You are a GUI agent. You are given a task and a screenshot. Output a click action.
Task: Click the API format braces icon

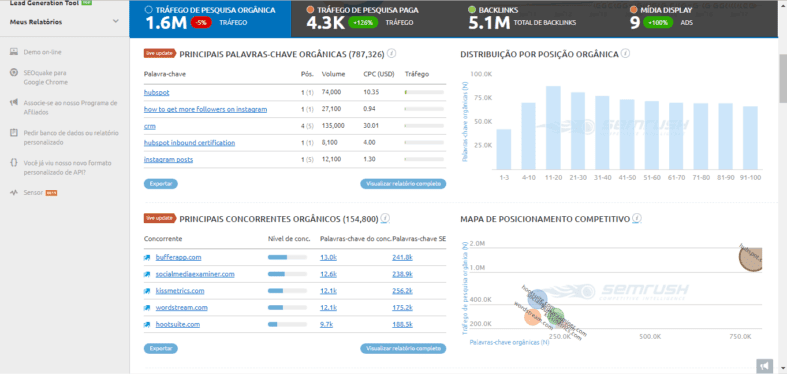(14, 163)
